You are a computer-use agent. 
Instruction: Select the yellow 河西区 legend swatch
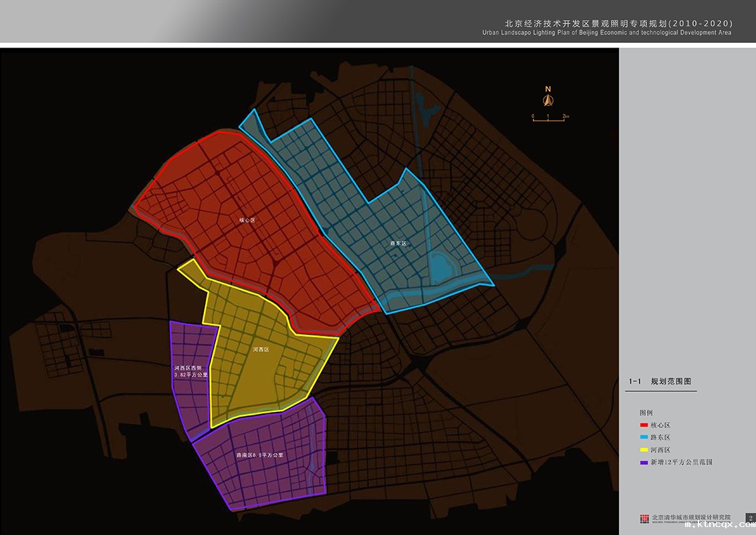tap(644, 450)
